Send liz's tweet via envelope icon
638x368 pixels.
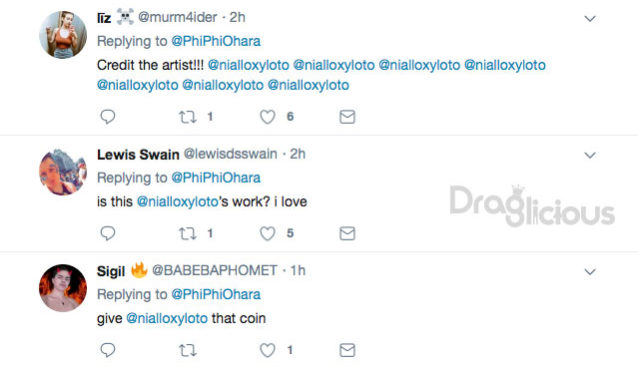click(x=347, y=117)
